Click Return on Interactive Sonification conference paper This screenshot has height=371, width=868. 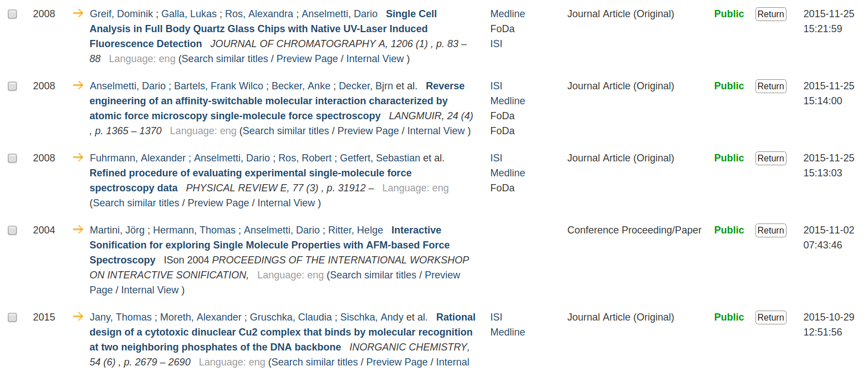click(x=770, y=231)
